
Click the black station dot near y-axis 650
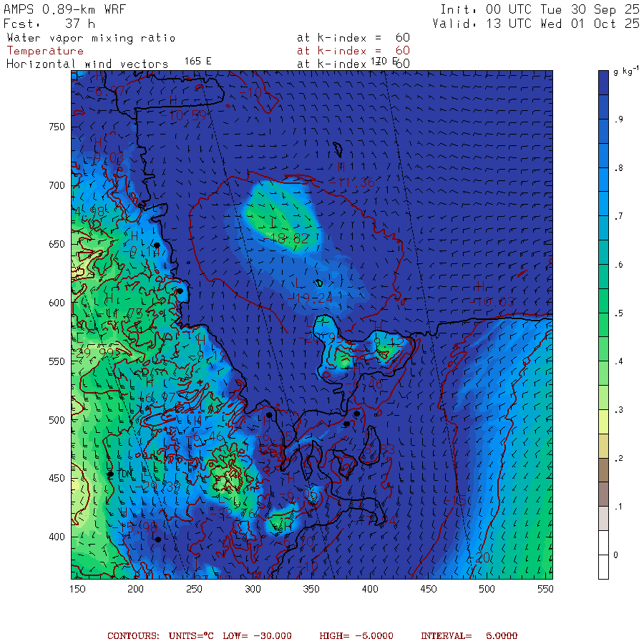pos(157,245)
